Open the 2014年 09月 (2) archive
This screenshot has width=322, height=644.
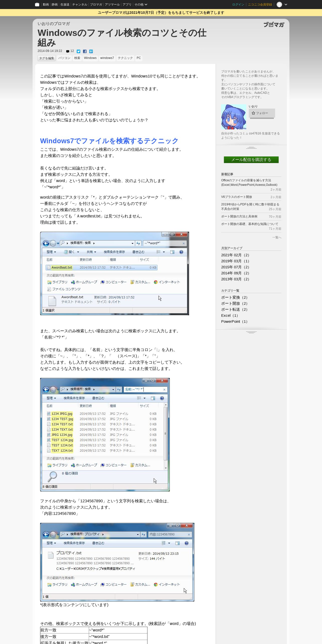pos(235,273)
